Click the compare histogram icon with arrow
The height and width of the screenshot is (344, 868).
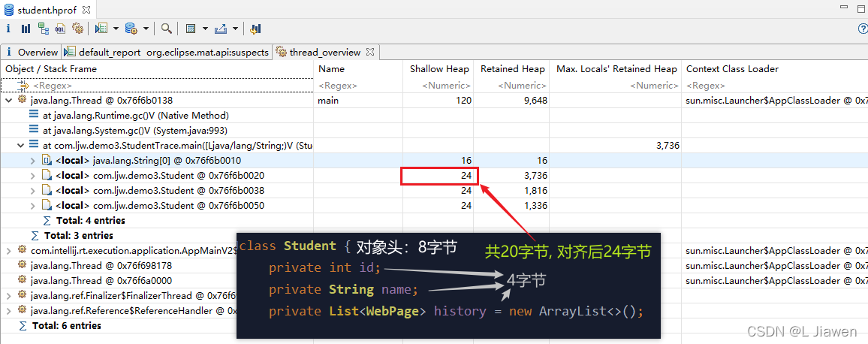[255, 29]
